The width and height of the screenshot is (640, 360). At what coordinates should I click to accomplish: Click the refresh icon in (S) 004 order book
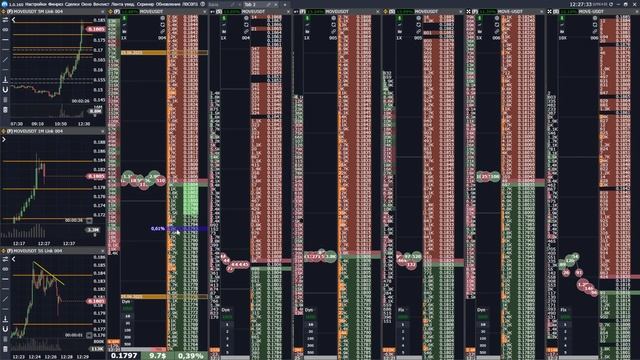[247, 25]
